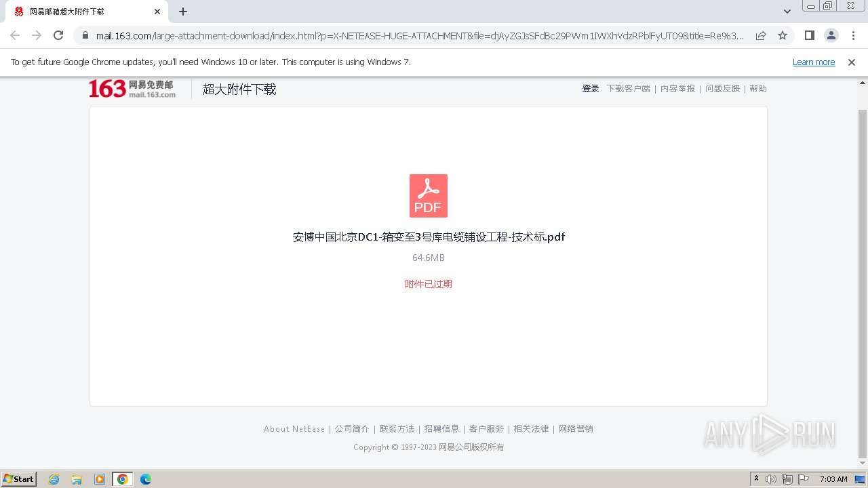Open the 联系方法 footer link
This screenshot has height=488, width=868.
click(x=397, y=429)
